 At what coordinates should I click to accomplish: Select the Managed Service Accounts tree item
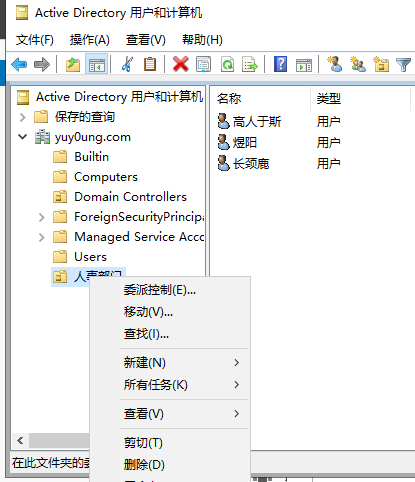139,237
